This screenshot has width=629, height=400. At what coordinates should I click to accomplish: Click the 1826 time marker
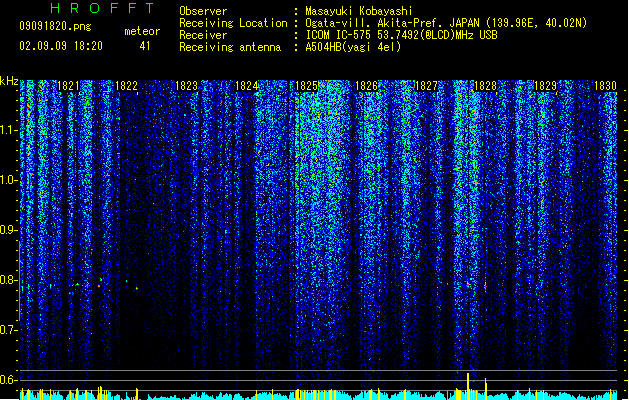[366, 86]
